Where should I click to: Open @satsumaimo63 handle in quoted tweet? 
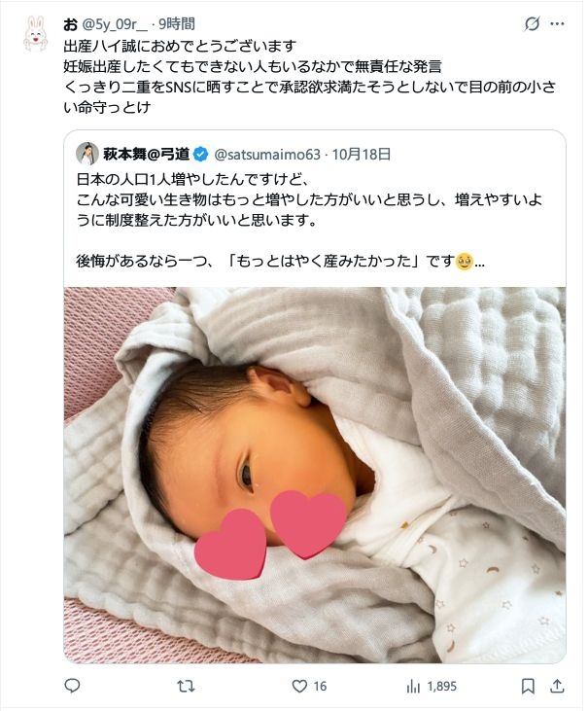click(x=267, y=155)
